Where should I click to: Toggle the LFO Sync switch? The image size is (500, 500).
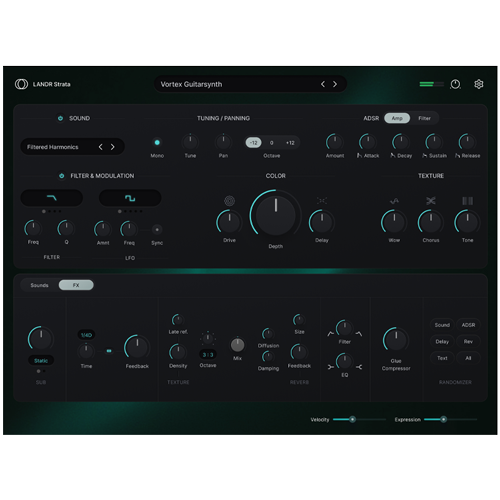click(x=157, y=230)
